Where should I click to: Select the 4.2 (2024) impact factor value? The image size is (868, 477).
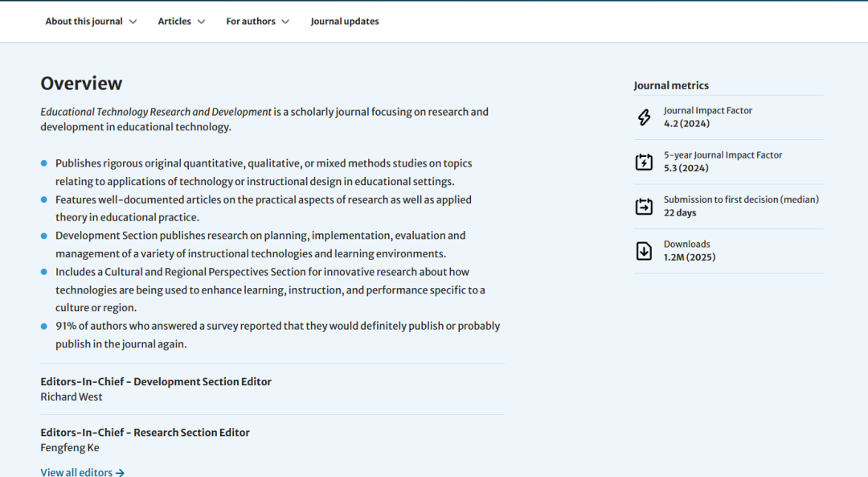pyautogui.click(x=686, y=124)
